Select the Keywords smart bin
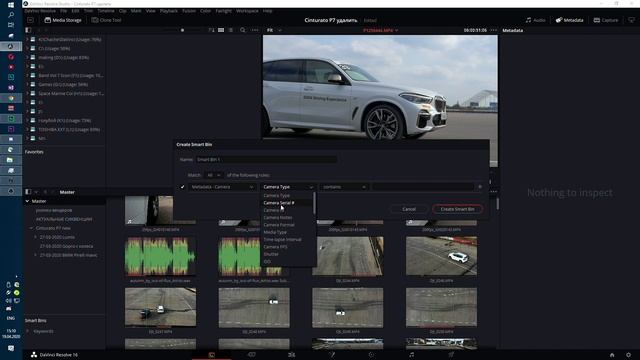640x360 pixels. click(x=43, y=331)
